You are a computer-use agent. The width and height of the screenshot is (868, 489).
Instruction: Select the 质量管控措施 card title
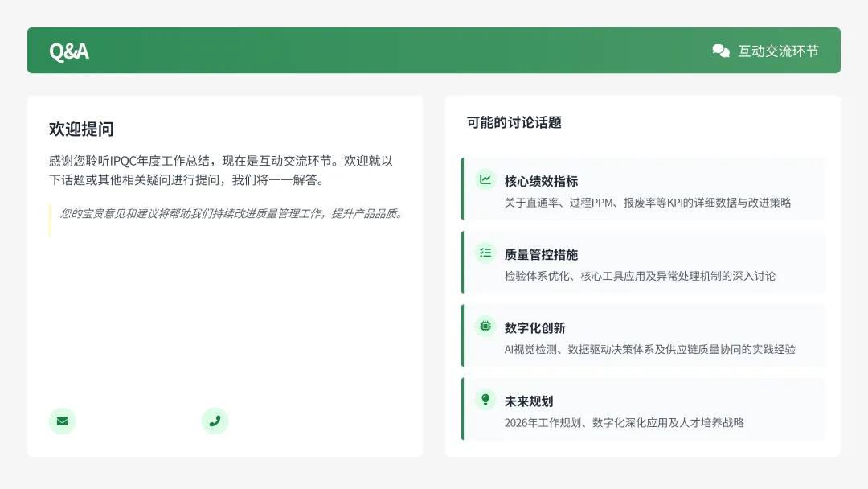coord(542,255)
